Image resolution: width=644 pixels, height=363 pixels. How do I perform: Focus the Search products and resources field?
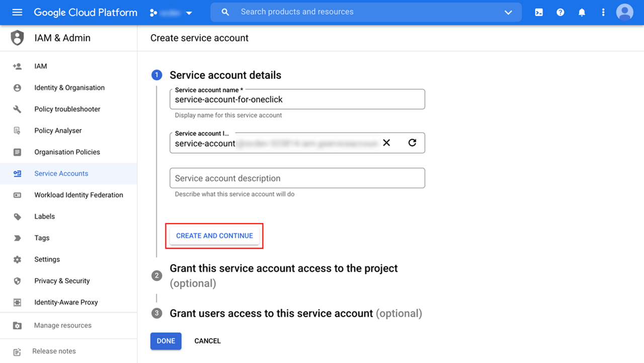[366, 12]
